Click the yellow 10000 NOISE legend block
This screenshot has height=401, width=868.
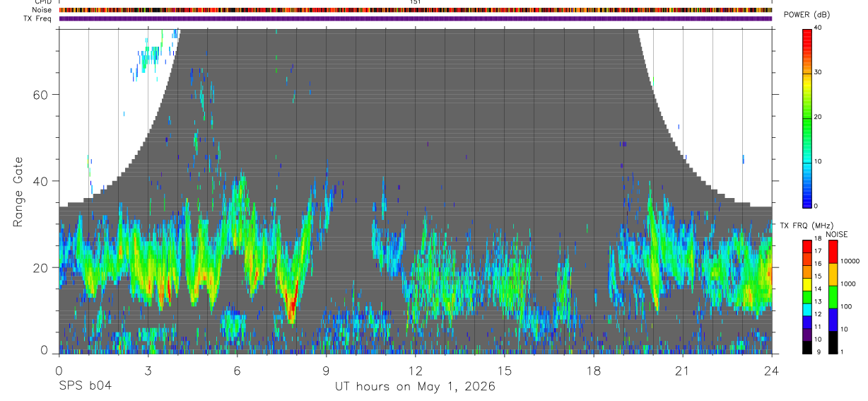click(831, 274)
